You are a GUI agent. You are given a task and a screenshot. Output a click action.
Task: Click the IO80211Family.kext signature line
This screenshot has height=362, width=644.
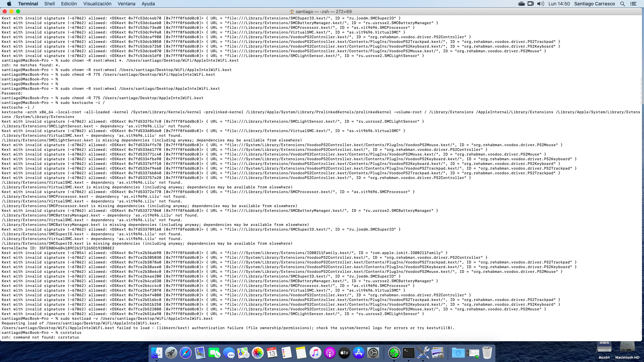[x=225, y=253]
